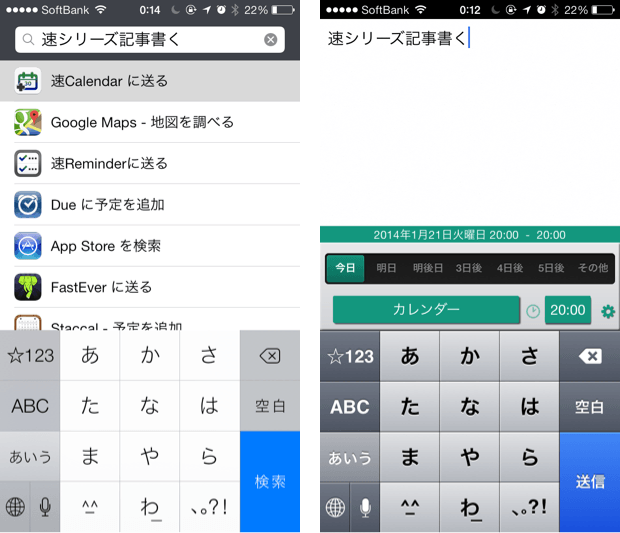Tap the Google Maps app icon
Screen dimensions: 620x533
click(28, 122)
